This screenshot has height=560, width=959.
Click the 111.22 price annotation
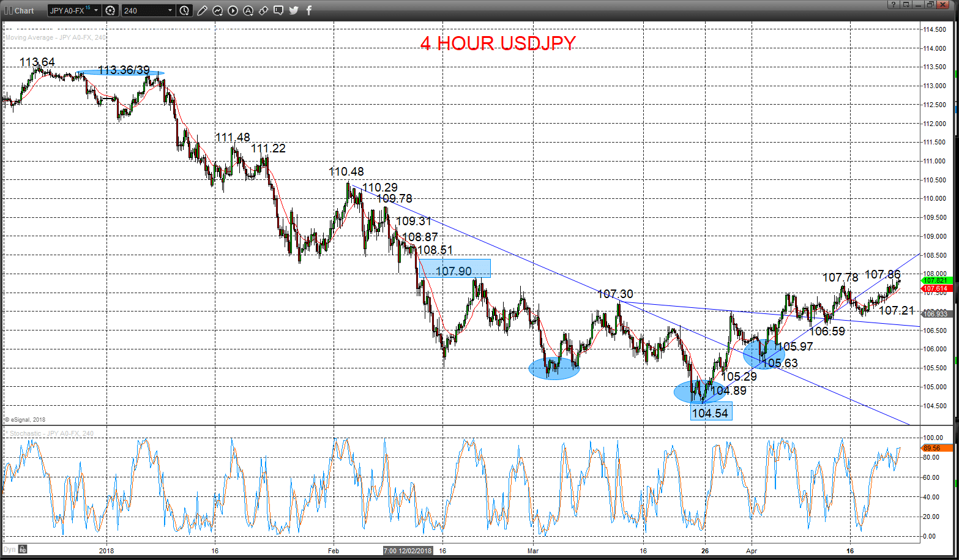coord(268,148)
